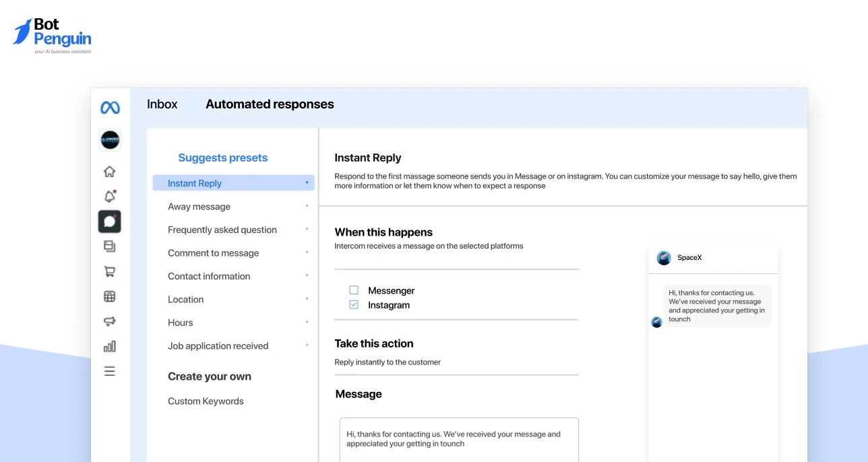Viewport: 868px width, 462px height.
Task: Open the Home icon in sidebar
Action: click(110, 172)
